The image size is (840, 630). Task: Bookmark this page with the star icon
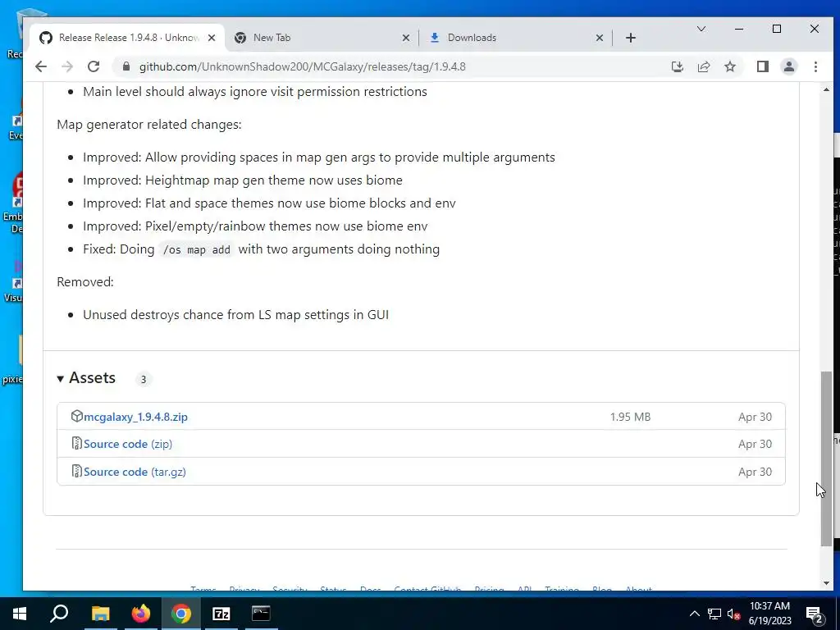click(729, 66)
